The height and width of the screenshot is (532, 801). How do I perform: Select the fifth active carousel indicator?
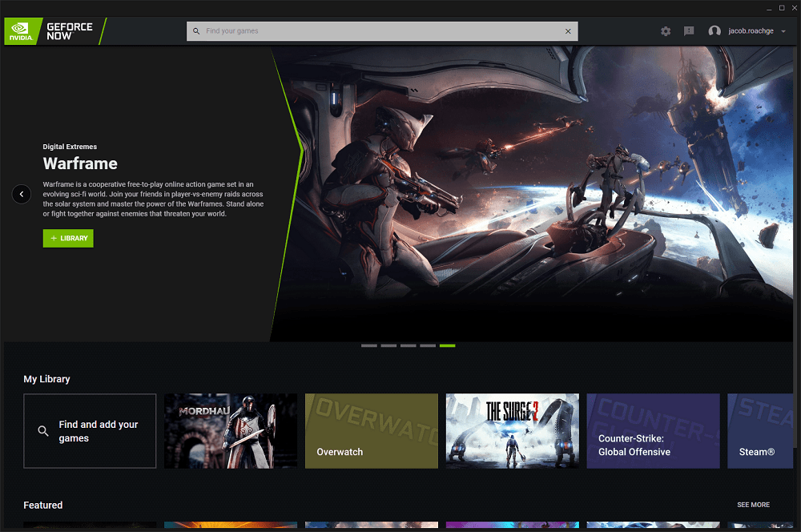pyautogui.click(x=448, y=346)
